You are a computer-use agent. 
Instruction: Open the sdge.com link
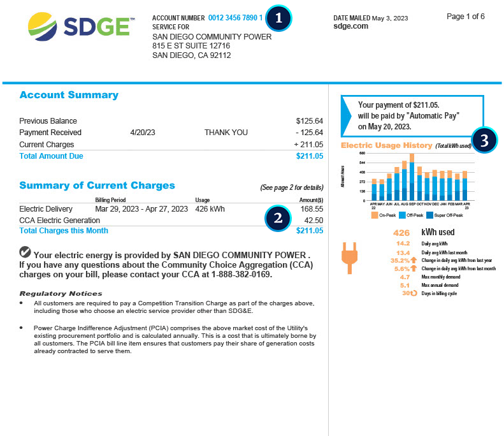point(350,26)
